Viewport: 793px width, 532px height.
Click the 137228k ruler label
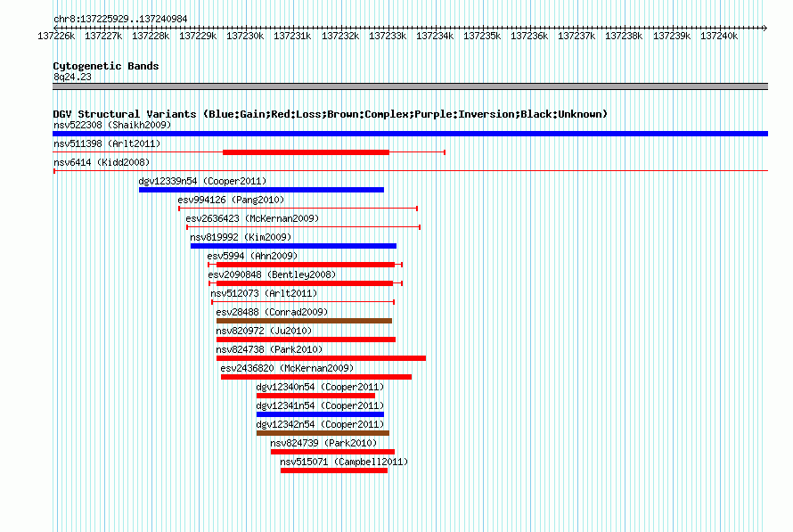point(151,36)
